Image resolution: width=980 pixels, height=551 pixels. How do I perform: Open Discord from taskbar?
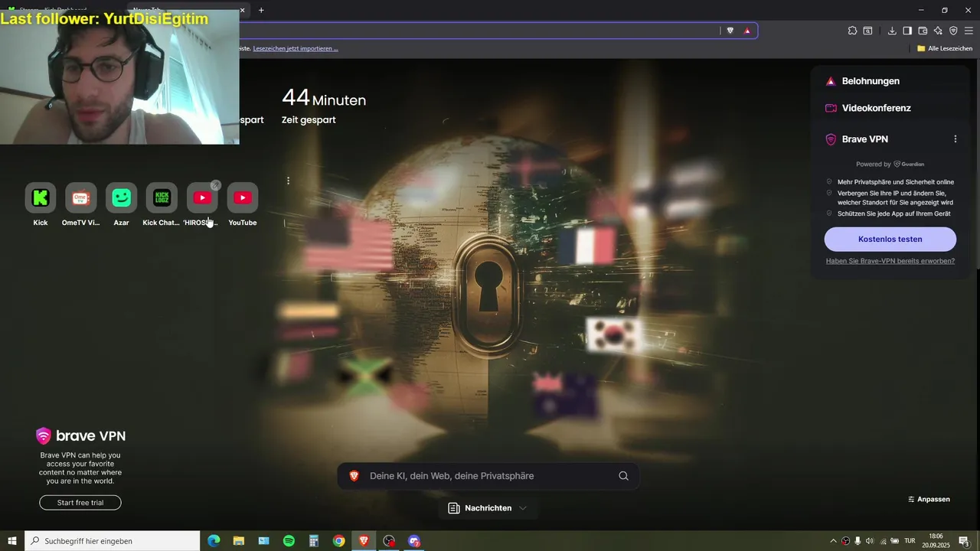click(x=414, y=541)
